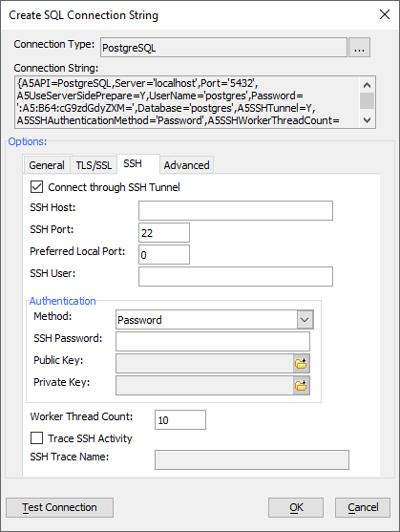Click the Worker Thread Count field
Viewport: 400px width, 532px height.
pos(180,420)
